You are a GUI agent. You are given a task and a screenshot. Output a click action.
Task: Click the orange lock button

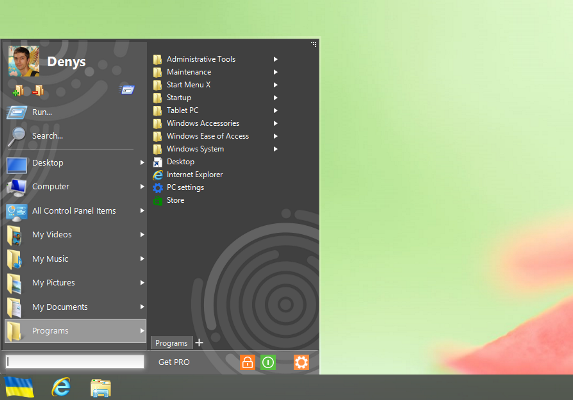(x=247, y=362)
